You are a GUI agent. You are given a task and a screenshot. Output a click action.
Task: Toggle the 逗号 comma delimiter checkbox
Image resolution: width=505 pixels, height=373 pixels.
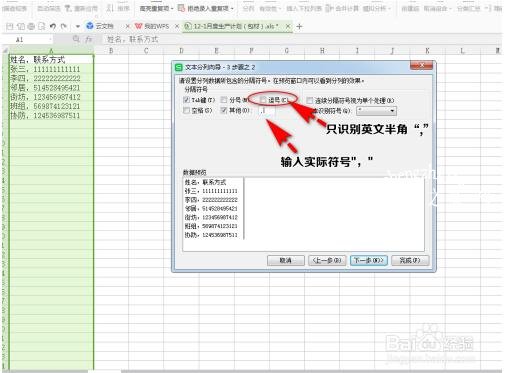[263, 100]
